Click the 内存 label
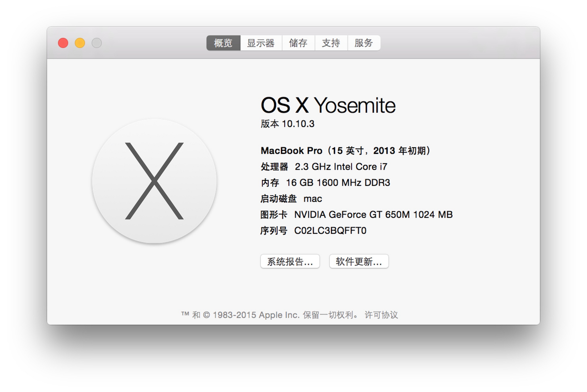This screenshot has height=392, width=587. click(x=270, y=183)
